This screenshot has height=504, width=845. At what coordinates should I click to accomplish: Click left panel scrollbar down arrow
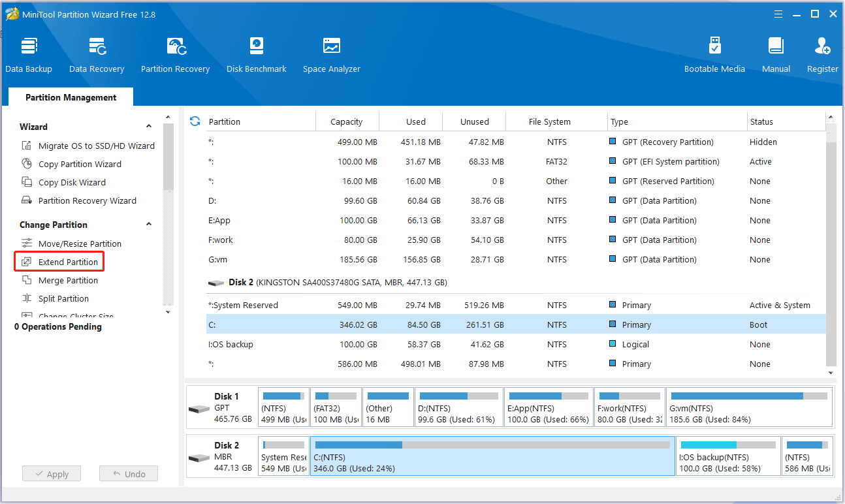point(168,312)
